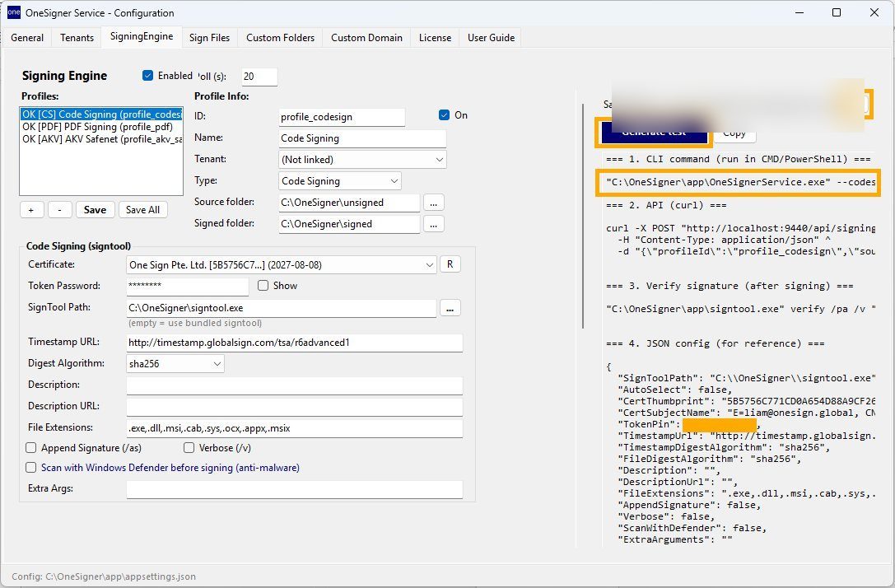Toggle the Signing Engine Enabled checkbox

(x=148, y=76)
